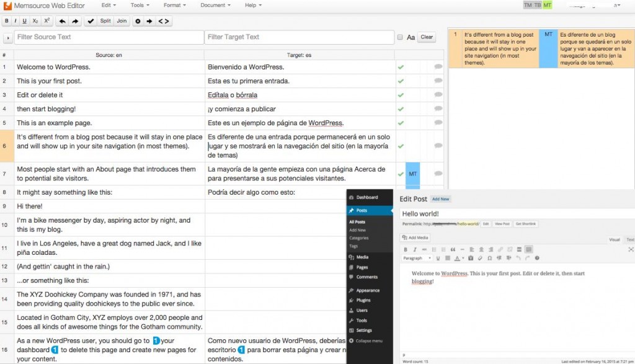Open Pages in WordPress sidebar
635x364 pixels.
[x=362, y=267]
